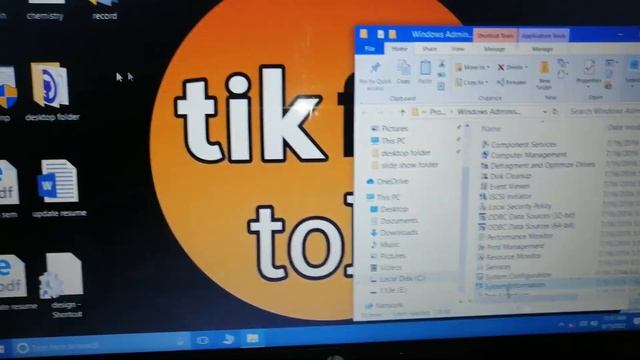Open Edge browser from the taskbar

(x=228, y=339)
